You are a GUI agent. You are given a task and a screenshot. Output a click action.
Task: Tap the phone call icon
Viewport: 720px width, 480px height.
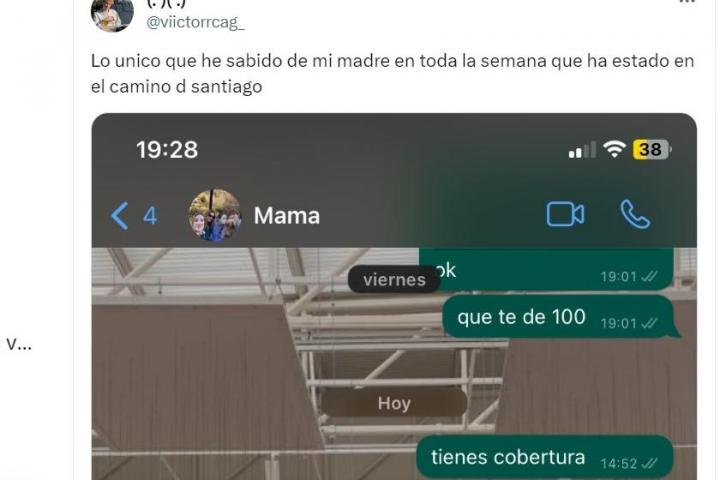(635, 214)
